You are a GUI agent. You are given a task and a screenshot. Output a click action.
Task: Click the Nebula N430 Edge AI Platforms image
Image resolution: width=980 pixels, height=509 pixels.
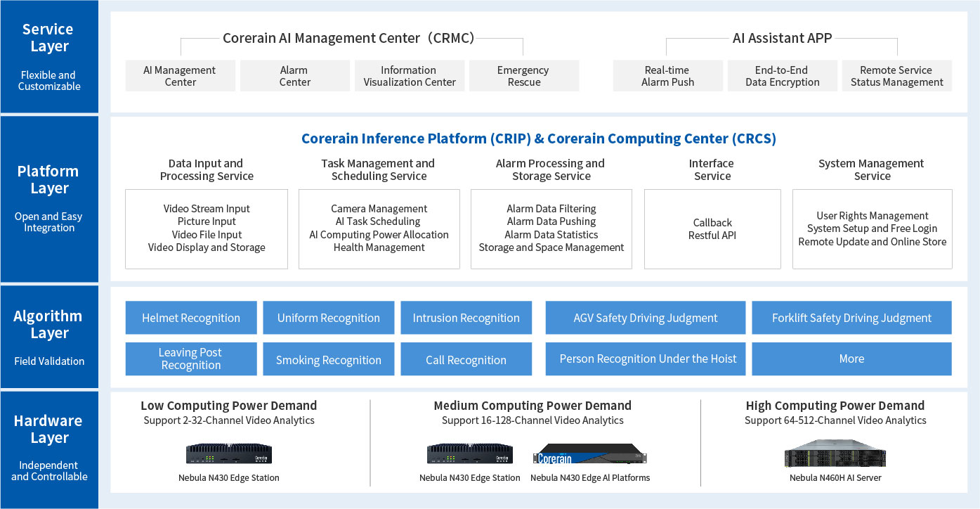(x=590, y=453)
